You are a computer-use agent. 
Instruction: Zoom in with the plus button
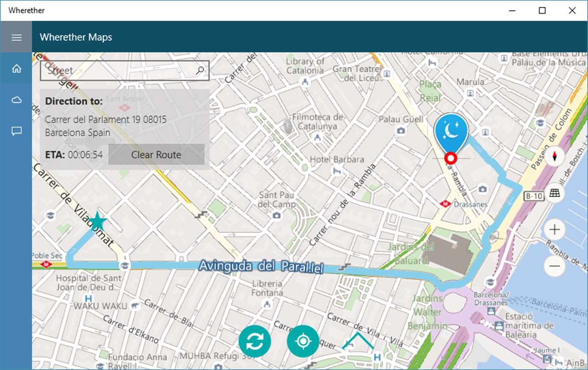[554, 229]
